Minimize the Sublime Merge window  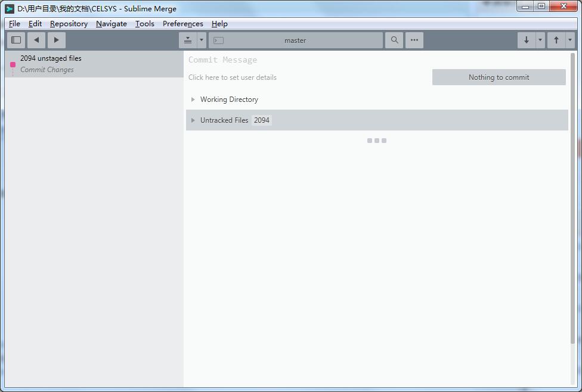[525, 7]
